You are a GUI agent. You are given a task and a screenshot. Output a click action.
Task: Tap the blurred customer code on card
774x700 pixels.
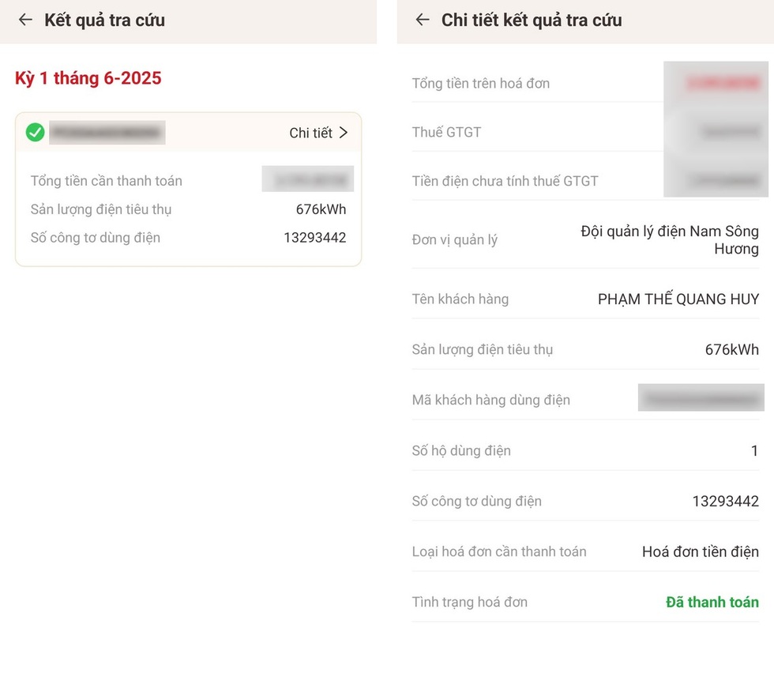coord(107,132)
